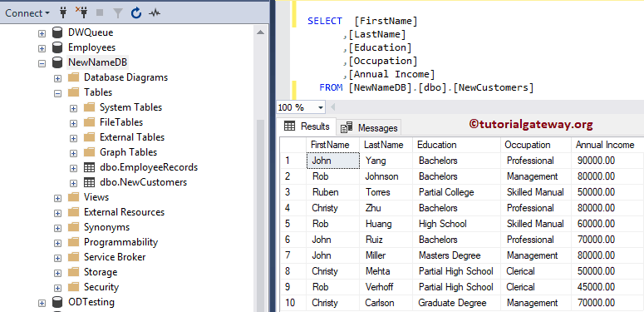Select the cell '45000.00'

click(607, 287)
